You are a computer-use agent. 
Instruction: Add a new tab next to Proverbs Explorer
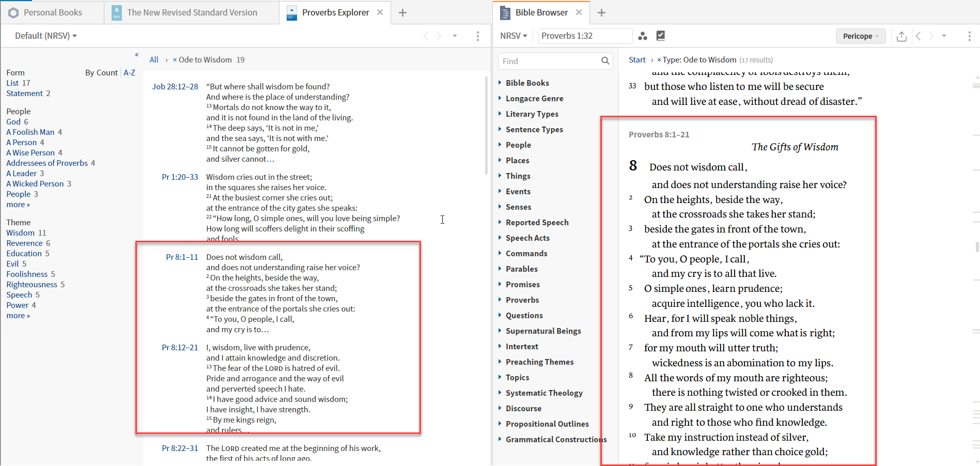click(x=403, y=12)
